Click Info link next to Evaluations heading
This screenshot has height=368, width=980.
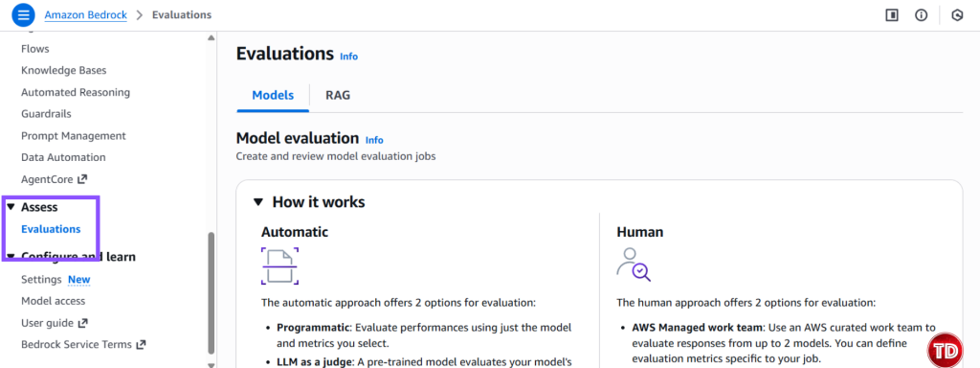click(x=348, y=57)
